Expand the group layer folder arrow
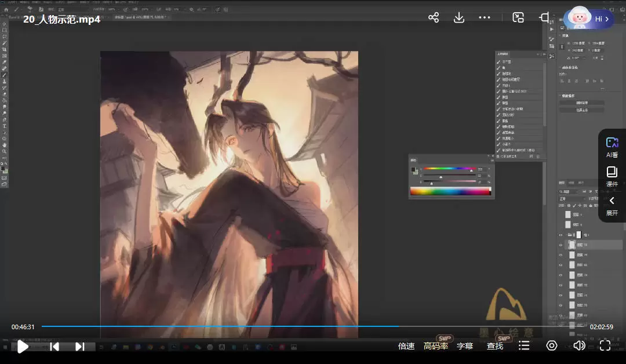626x364 pixels. pyautogui.click(x=566, y=235)
